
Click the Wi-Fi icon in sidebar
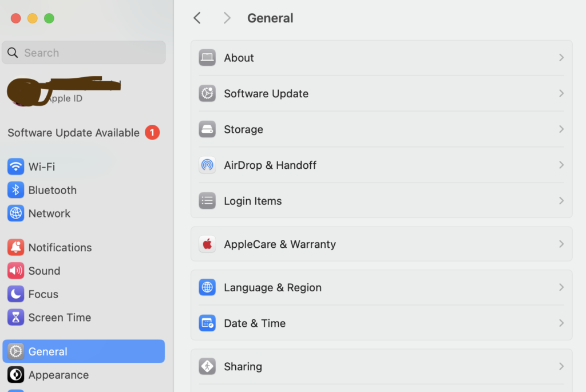pos(15,167)
